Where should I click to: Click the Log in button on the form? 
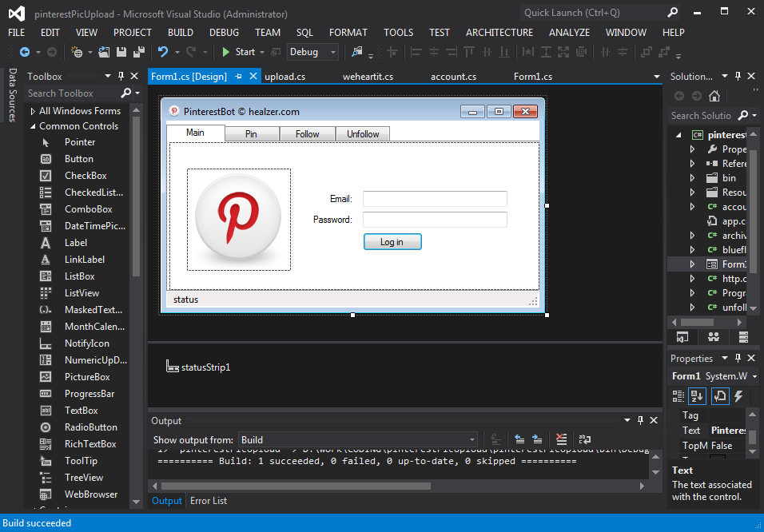pos(392,242)
